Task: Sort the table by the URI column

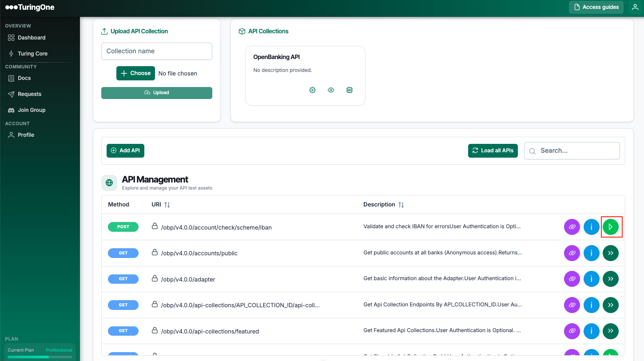Action: point(167,205)
